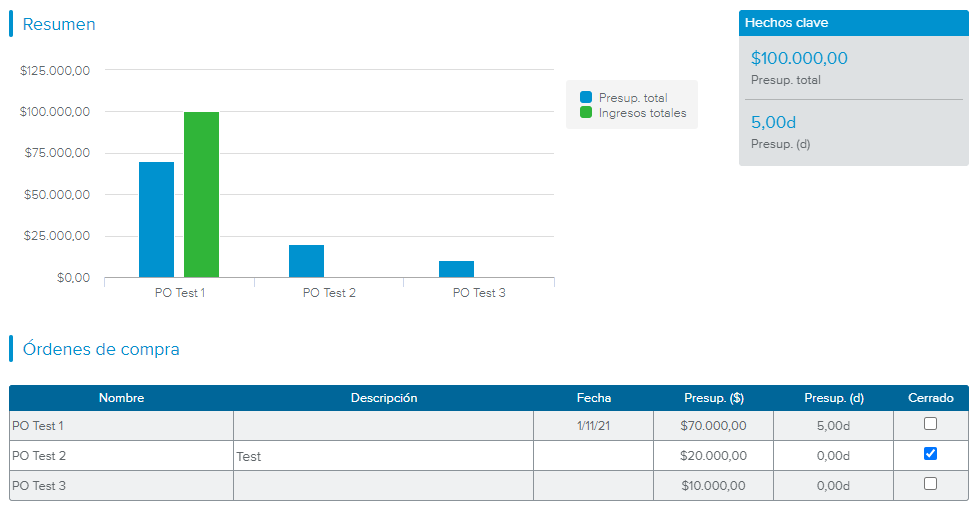Tick the Cerrado checkbox for PO Test 3
This screenshot has width=976, height=511.
(930, 484)
